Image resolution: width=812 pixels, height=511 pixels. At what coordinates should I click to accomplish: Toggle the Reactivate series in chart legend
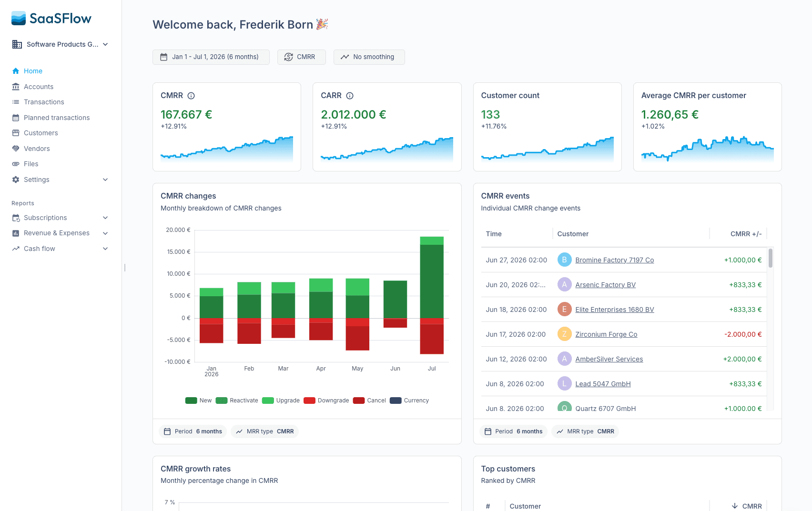237,401
